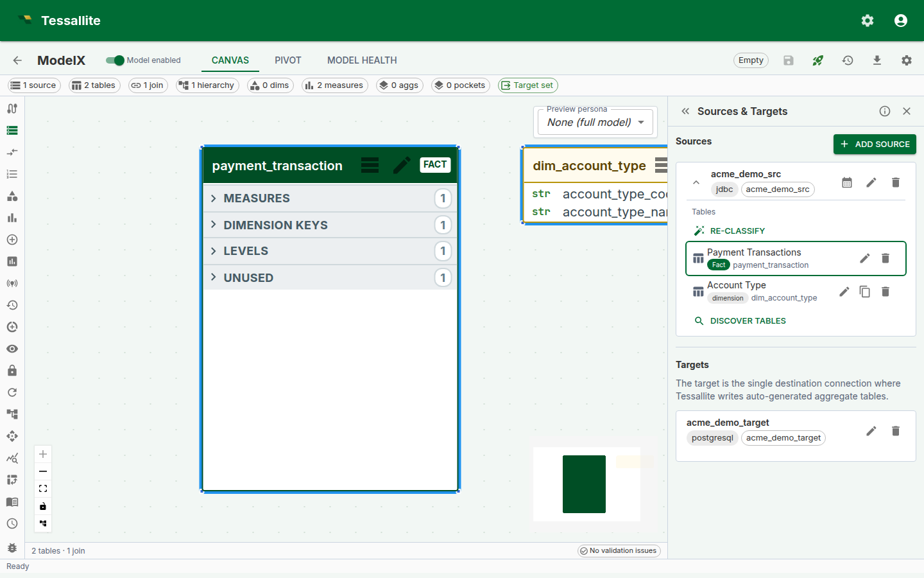
Task: Fit the canvas view using the fullscreen button
Action: tap(43, 489)
